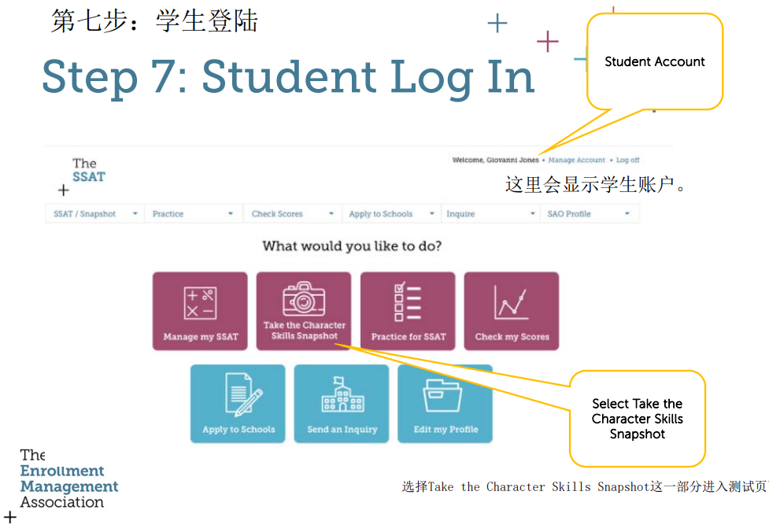This screenshot has width=769, height=532.
Task: Click the line chart icon on Check my Scores
Action: [511, 302]
